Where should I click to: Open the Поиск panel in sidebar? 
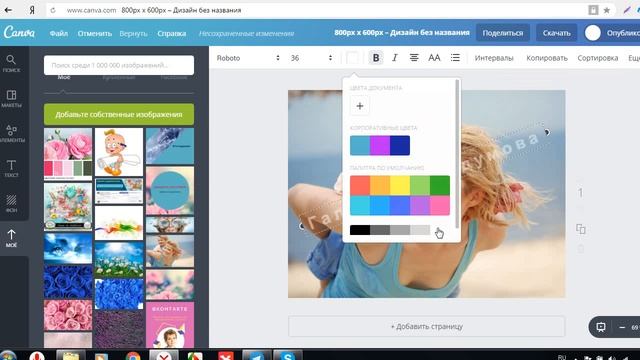tap(11, 64)
